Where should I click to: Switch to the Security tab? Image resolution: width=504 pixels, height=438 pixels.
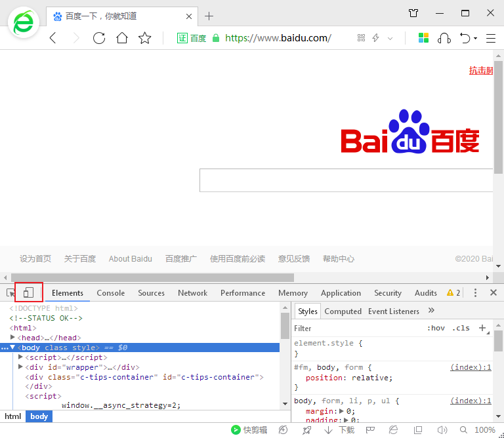[388, 293]
